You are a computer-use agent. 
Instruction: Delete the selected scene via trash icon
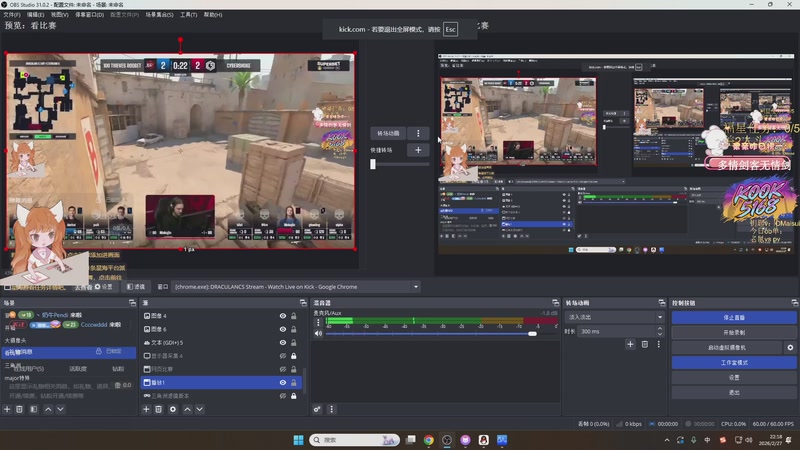coord(19,409)
